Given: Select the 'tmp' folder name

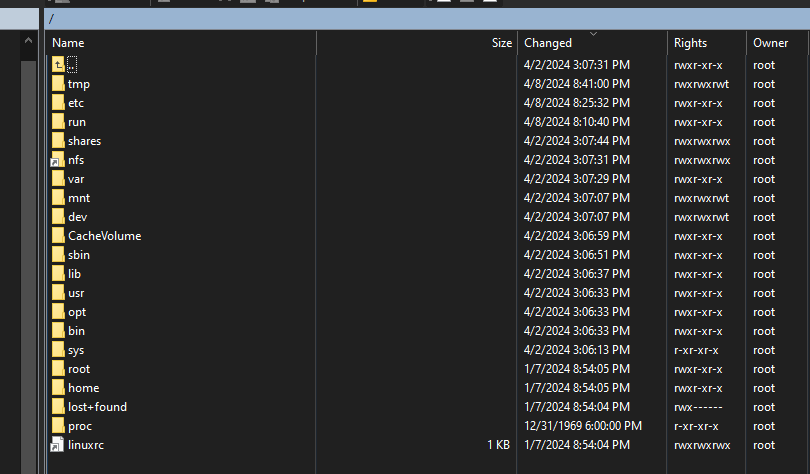Looking at the screenshot, I should tap(79, 84).
